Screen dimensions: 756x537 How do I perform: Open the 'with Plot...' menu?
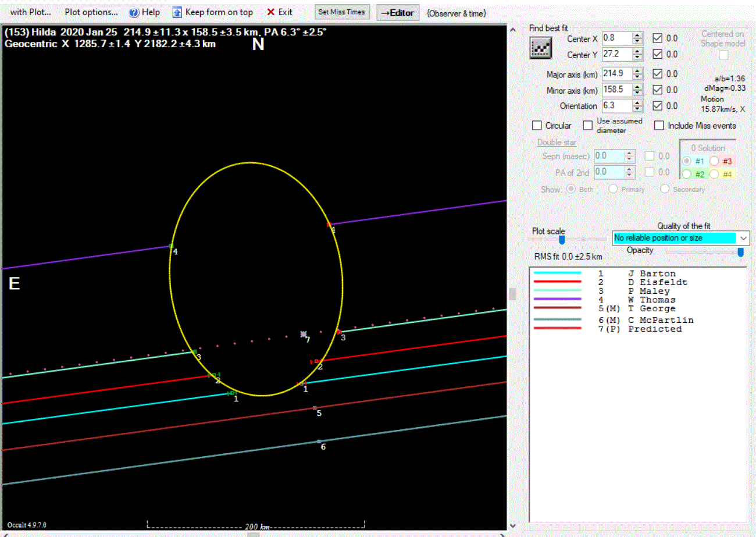click(30, 12)
